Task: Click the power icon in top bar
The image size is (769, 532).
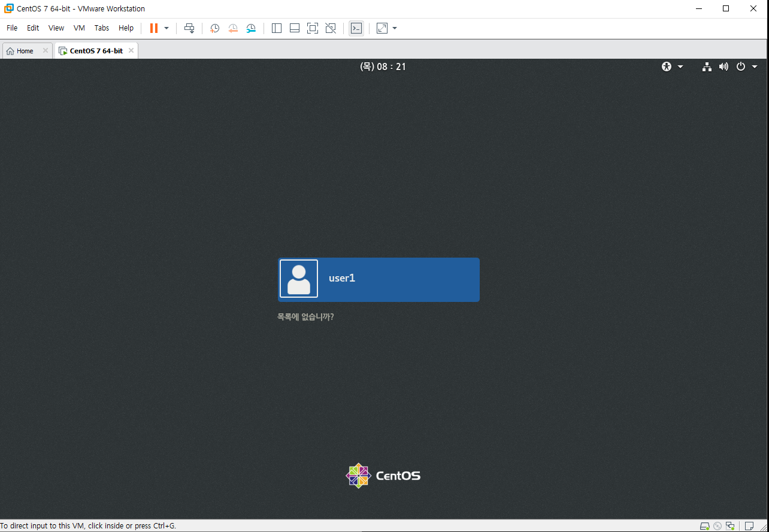Action: 741,66
